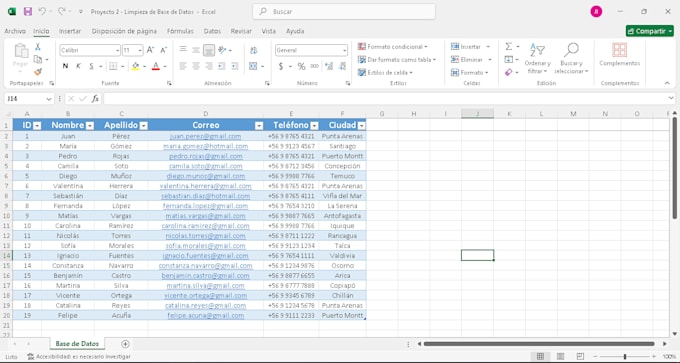
Task: Increase font size with the larger A
Action: [x=150, y=50]
